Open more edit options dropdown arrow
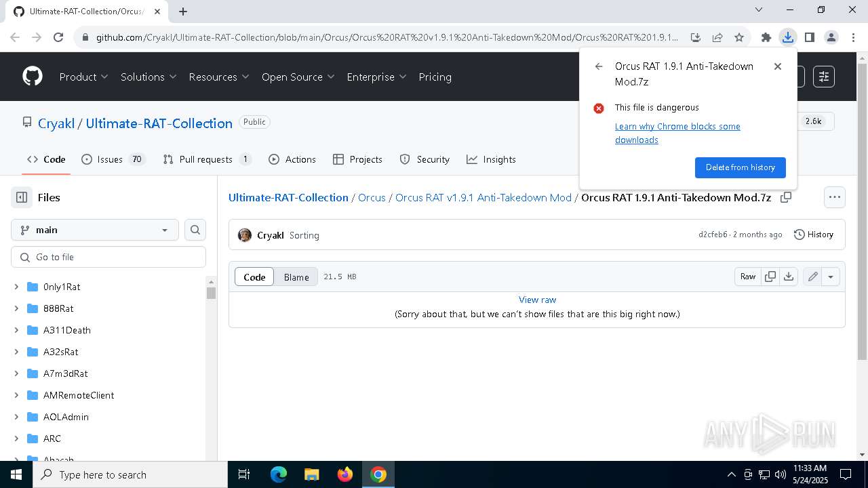The image size is (868, 488). [x=831, y=277]
